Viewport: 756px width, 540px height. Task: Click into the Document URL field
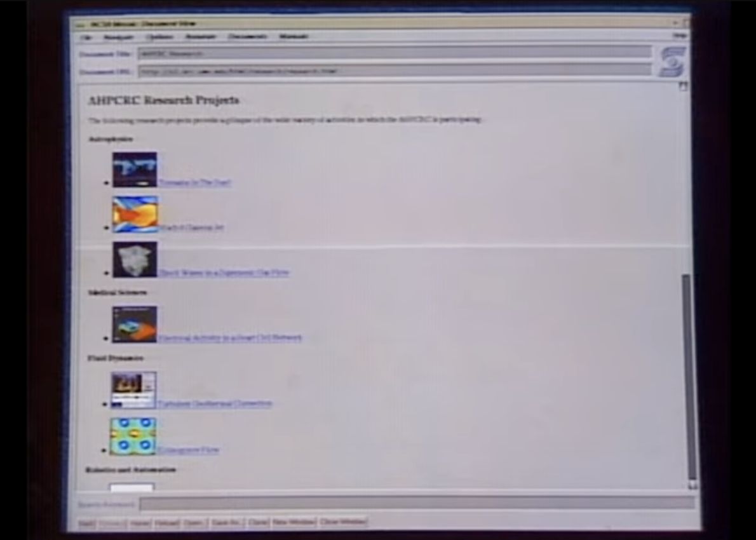point(395,71)
